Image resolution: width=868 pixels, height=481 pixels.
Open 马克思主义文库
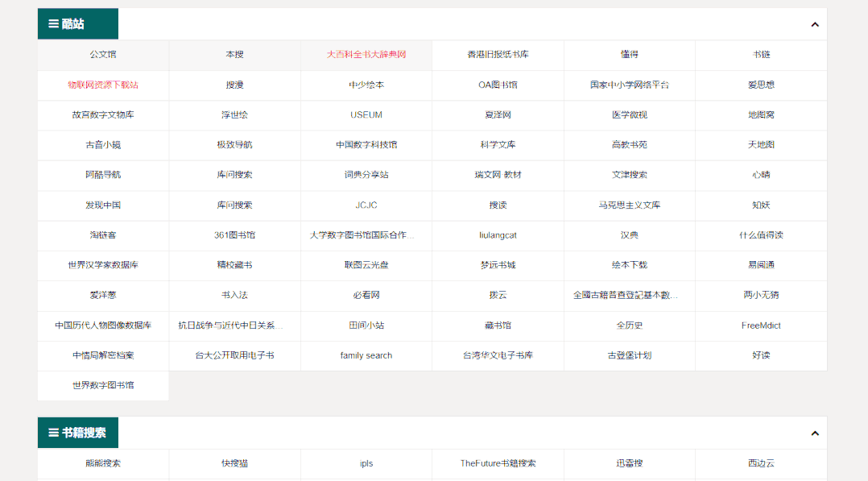(630, 205)
